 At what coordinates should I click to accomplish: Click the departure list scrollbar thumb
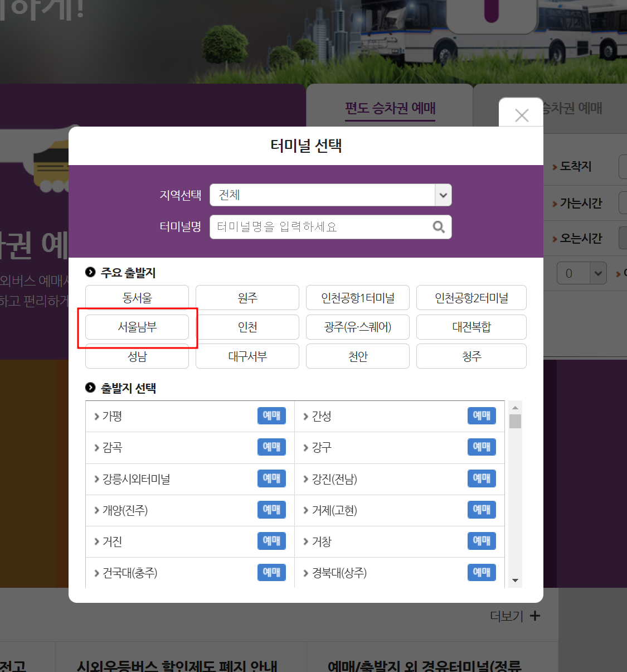515,421
